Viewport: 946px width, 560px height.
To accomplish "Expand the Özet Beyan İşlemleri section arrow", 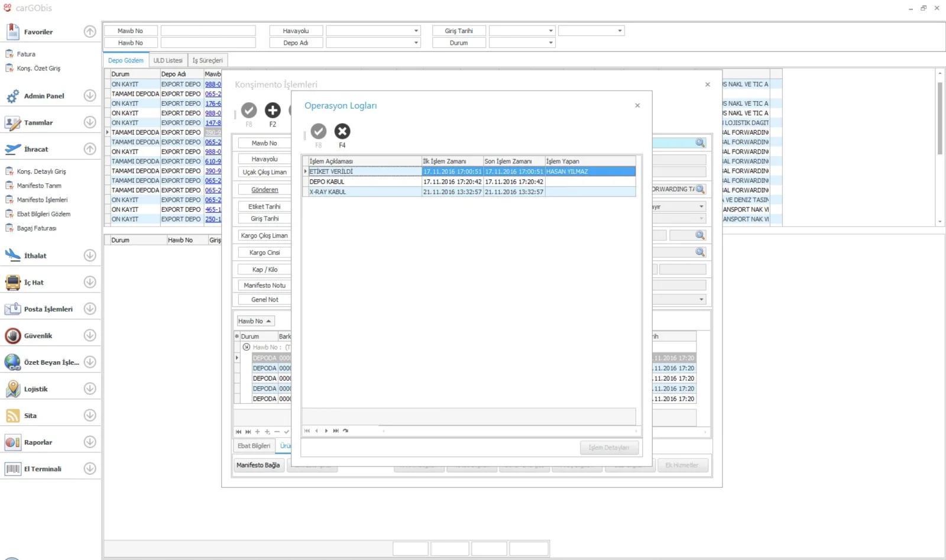I will 90,361.
